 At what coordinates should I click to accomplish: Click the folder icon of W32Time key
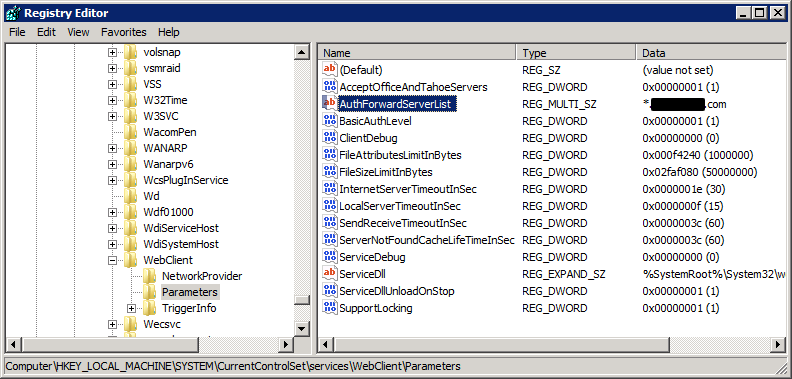[x=131, y=100]
